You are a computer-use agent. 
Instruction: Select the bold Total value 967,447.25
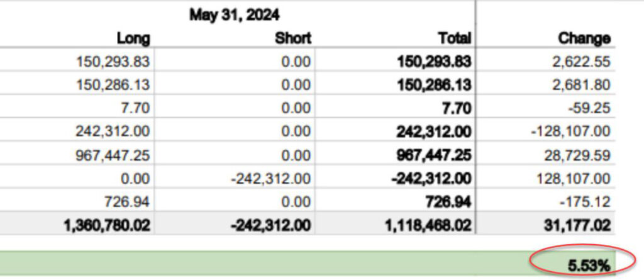[x=434, y=155]
